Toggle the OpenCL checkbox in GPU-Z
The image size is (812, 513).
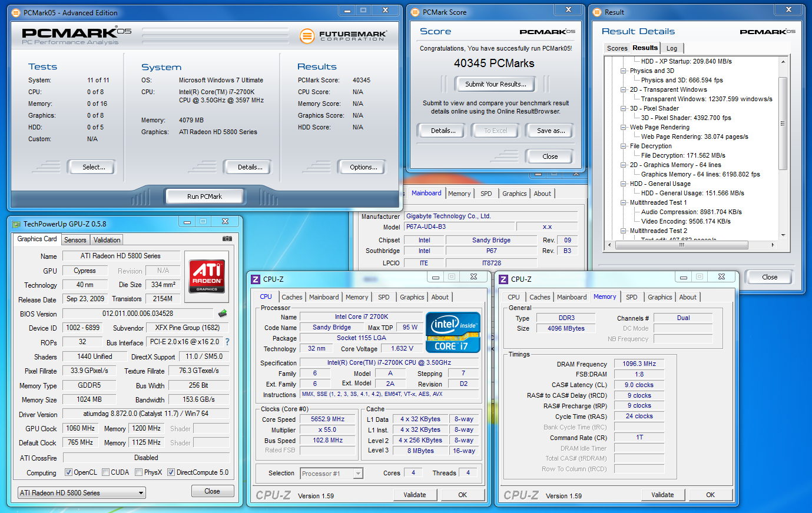click(68, 472)
